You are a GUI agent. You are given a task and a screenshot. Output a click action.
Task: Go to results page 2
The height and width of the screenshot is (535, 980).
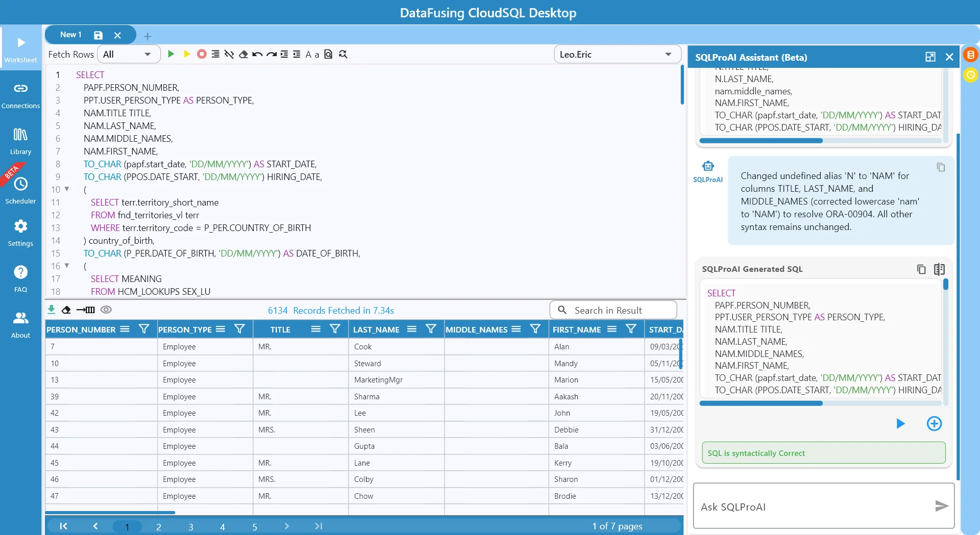point(159,527)
